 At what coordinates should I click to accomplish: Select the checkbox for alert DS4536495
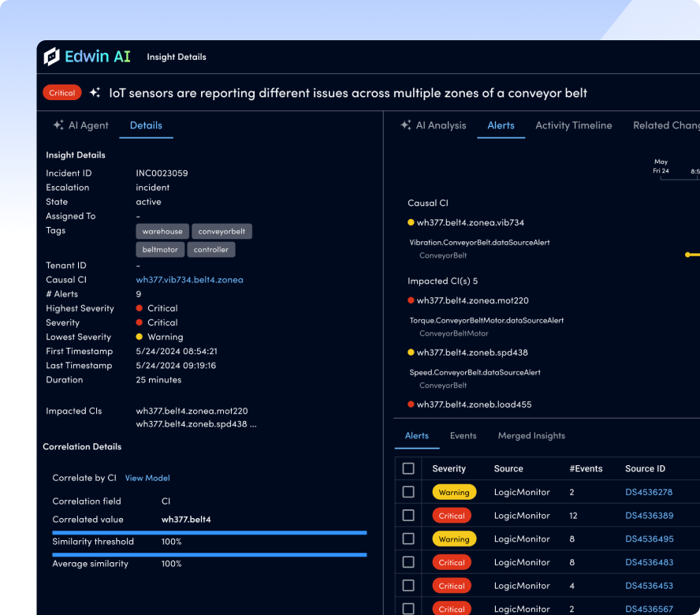tap(408, 539)
